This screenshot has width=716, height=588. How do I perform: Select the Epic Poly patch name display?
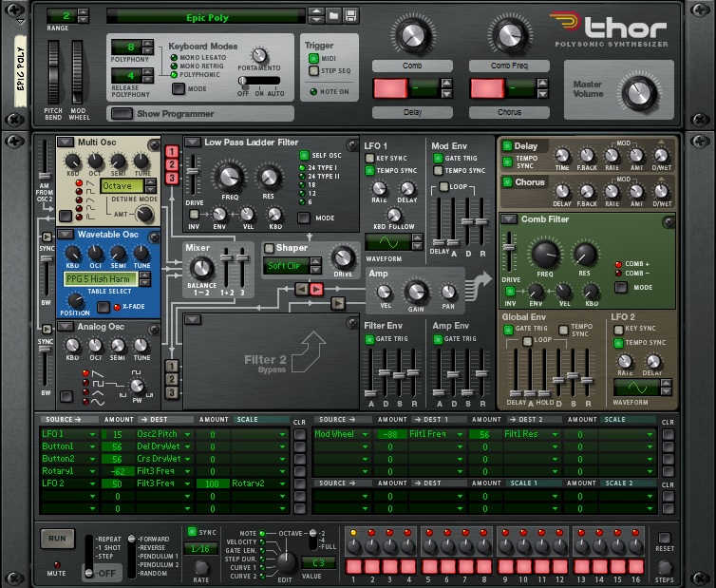click(x=207, y=17)
